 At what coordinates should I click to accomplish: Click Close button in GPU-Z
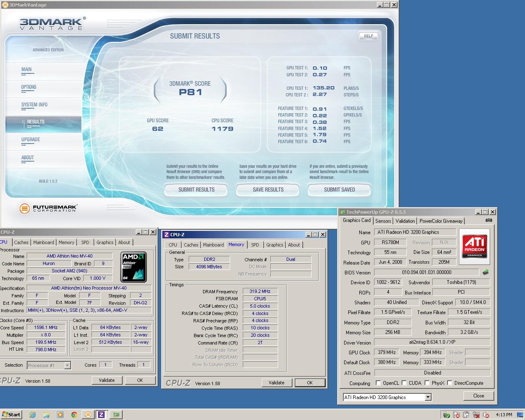(x=479, y=396)
